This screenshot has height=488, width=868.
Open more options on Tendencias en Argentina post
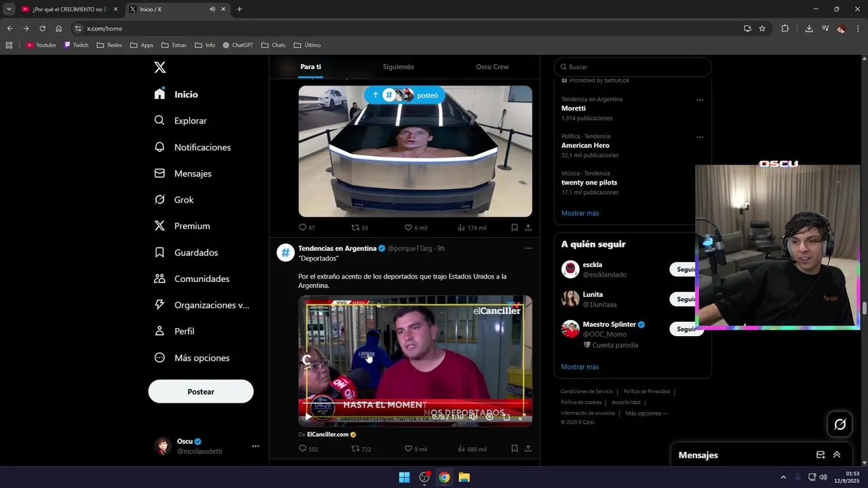pyautogui.click(x=528, y=248)
